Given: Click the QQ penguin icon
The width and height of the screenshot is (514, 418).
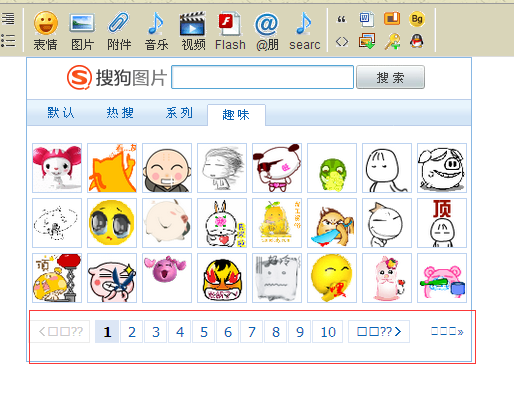Looking at the screenshot, I should click(x=417, y=41).
